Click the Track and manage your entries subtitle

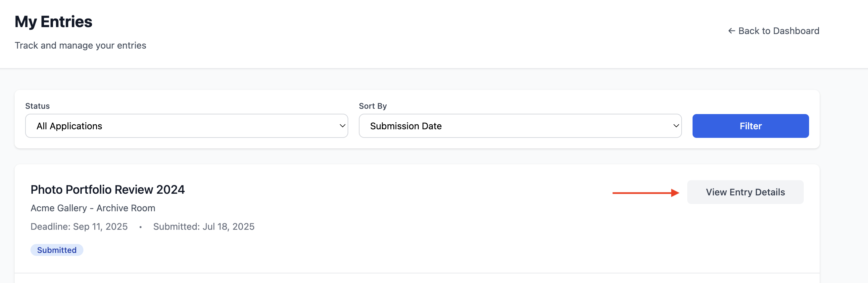click(80, 45)
